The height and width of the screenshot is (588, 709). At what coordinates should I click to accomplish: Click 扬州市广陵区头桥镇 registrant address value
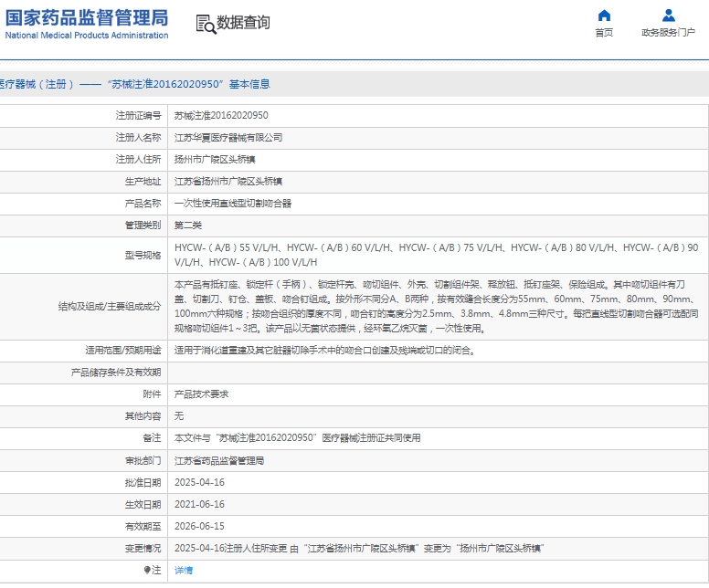point(215,160)
